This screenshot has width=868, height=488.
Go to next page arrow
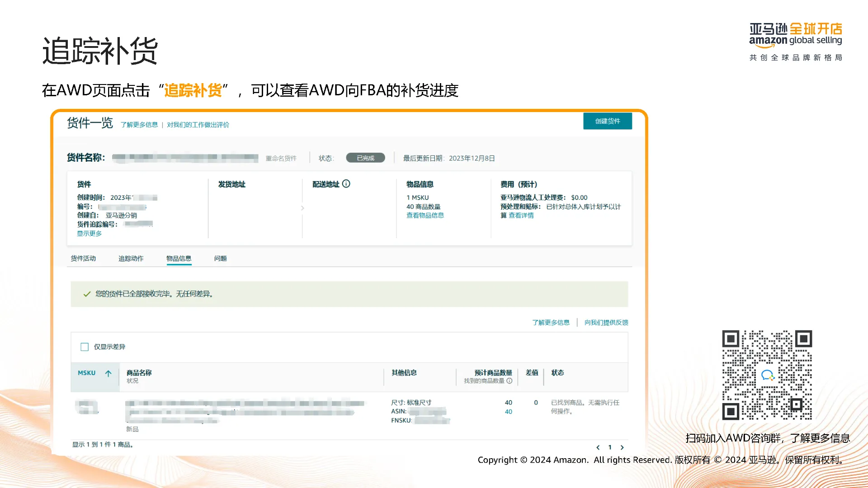tap(622, 447)
